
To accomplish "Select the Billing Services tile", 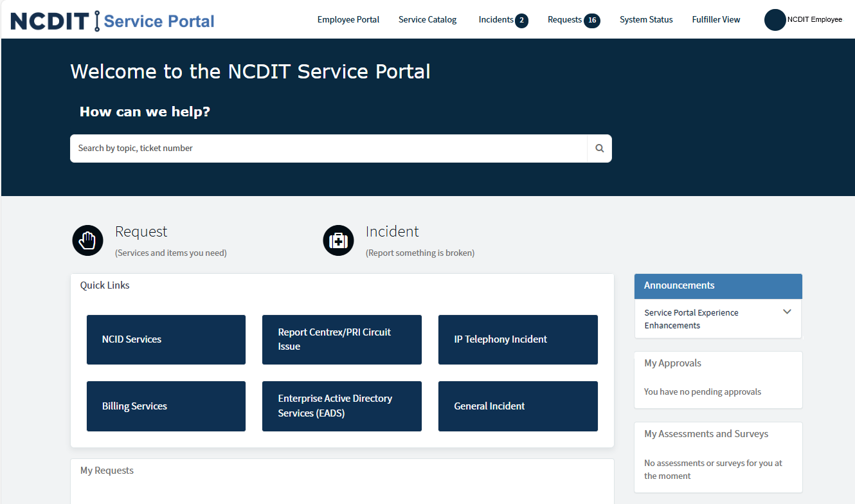I will coord(166,406).
